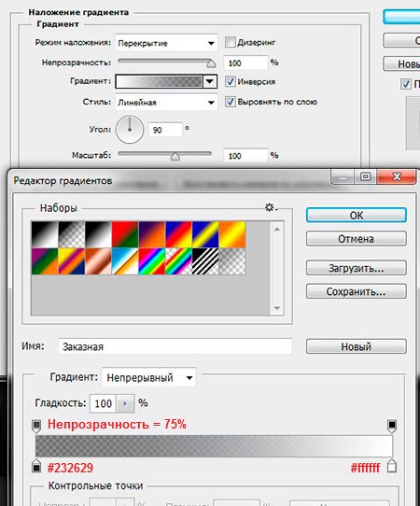Click the Угол value field
Viewport: 420px width, 506px height.
click(x=165, y=130)
